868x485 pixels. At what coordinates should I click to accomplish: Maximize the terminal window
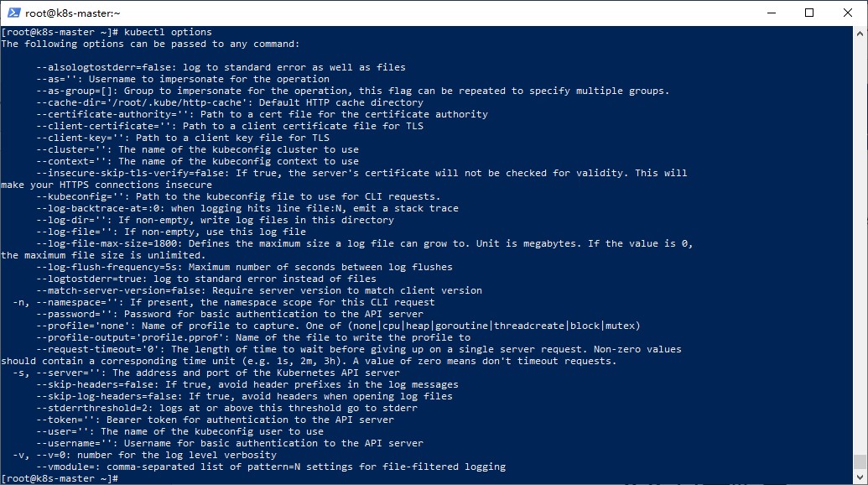(x=808, y=13)
